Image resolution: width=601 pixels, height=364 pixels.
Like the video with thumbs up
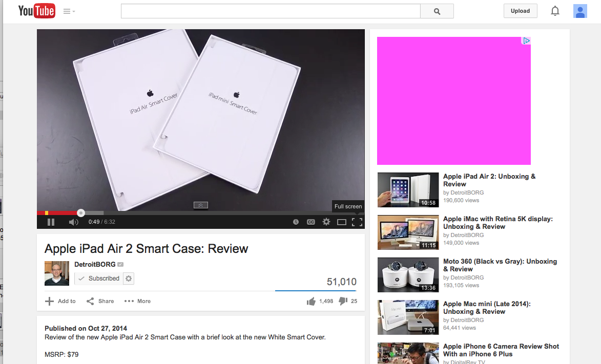(x=311, y=301)
